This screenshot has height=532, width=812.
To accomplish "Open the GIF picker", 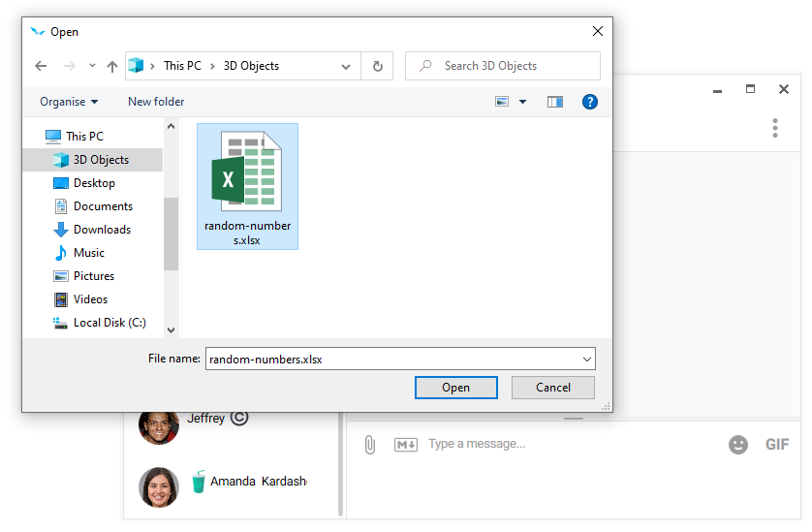I will click(777, 445).
